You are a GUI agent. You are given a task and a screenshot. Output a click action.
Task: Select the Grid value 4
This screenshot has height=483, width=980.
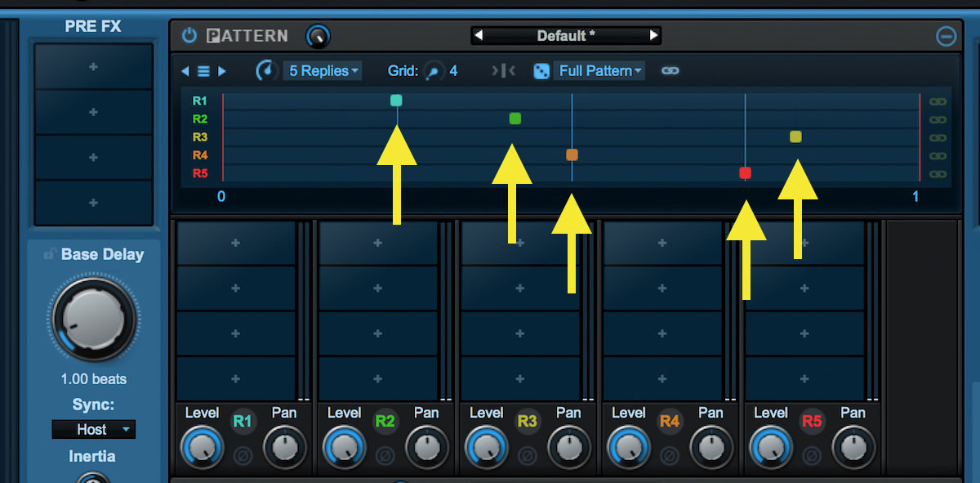453,71
